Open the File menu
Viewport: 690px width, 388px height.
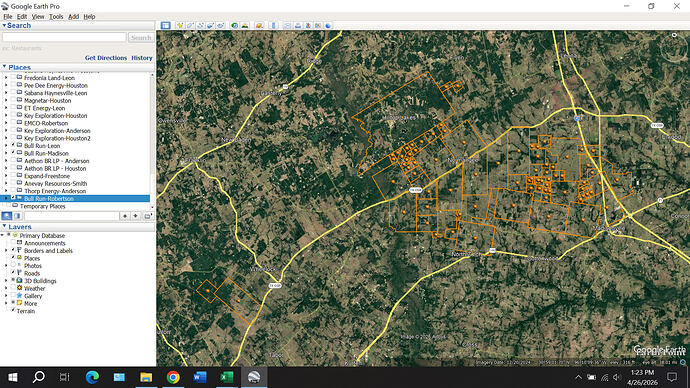(x=8, y=16)
